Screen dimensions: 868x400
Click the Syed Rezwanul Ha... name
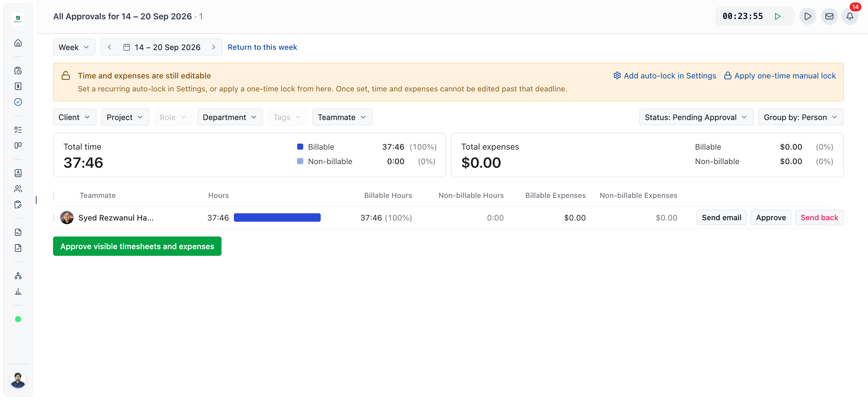pos(116,218)
